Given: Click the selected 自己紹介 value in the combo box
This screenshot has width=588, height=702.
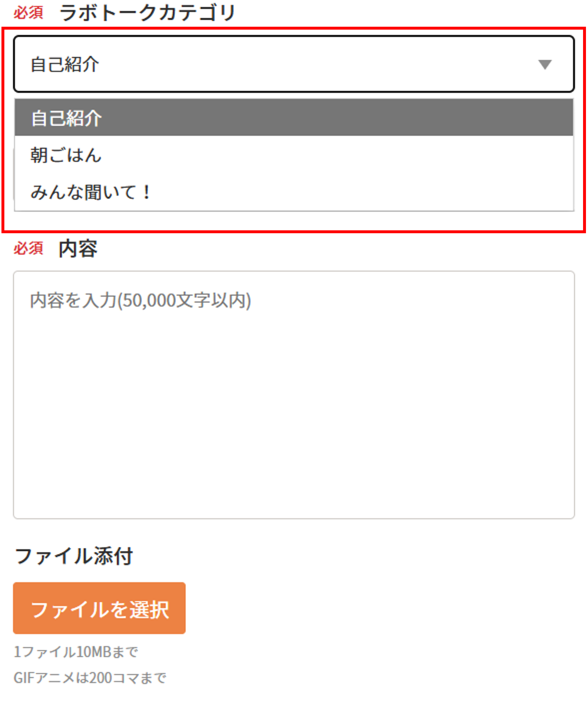Looking at the screenshot, I should [65, 64].
